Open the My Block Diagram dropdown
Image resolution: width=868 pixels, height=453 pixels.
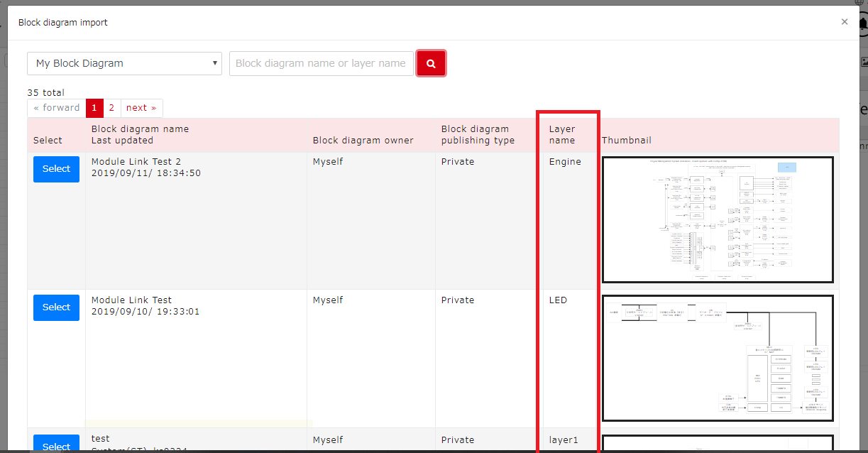pos(124,63)
